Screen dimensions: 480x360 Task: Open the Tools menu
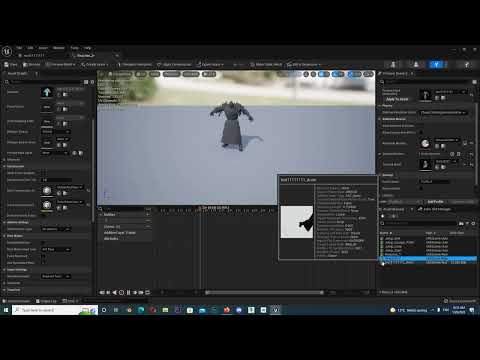[74, 48]
